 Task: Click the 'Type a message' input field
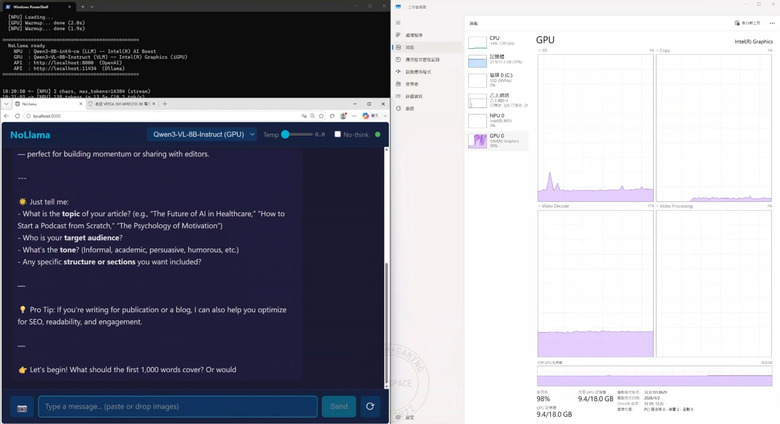[x=178, y=407]
